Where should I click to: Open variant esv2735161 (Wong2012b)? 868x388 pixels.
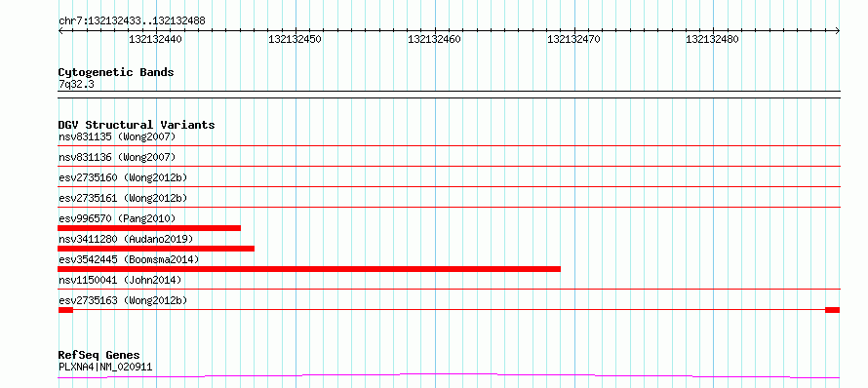pyautogui.click(x=123, y=198)
